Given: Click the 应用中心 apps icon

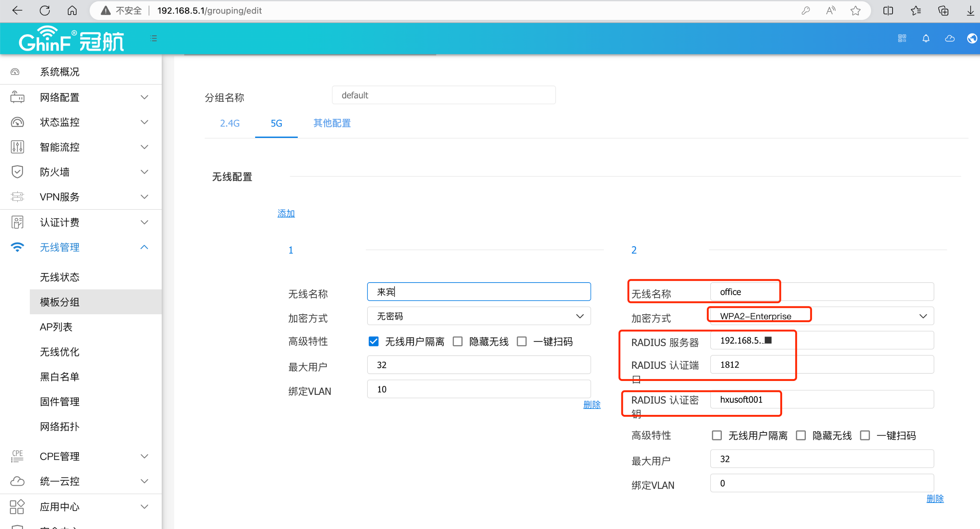Looking at the screenshot, I should pyautogui.click(x=17, y=506).
